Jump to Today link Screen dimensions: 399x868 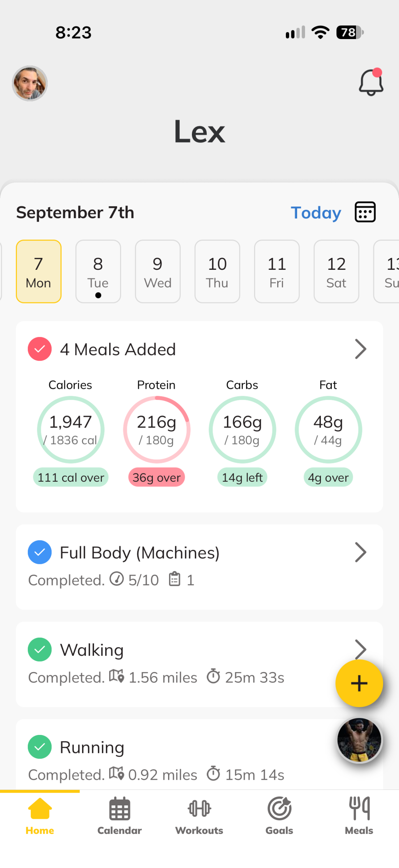point(316,213)
